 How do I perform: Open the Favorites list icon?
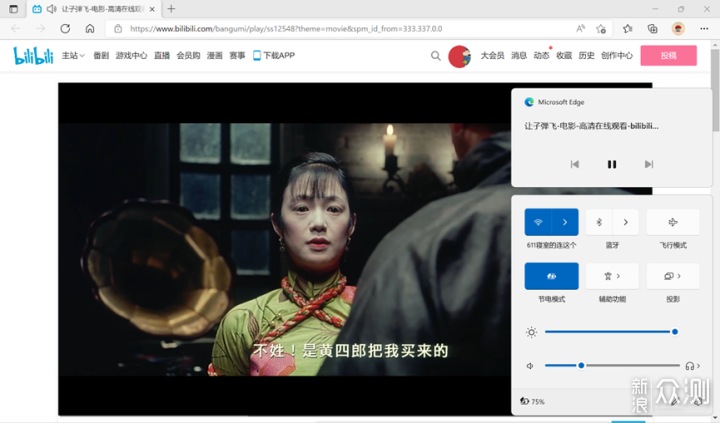627,28
